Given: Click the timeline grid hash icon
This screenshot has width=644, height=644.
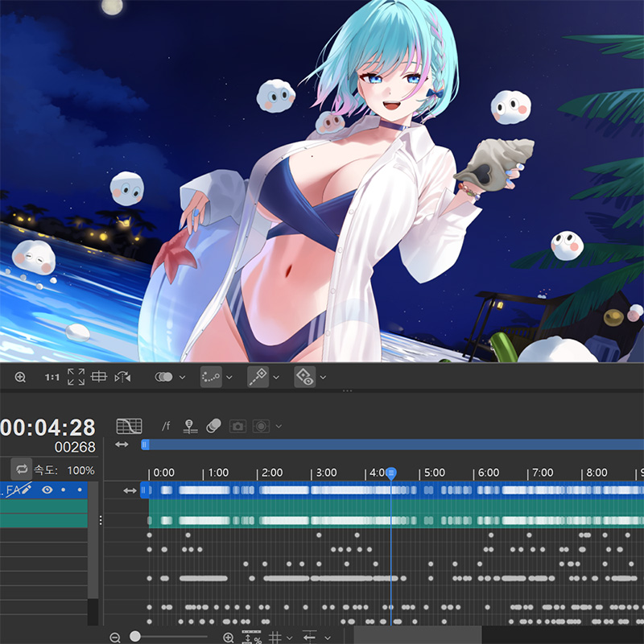Looking at the screenshot, I should (x=275, y=638).
